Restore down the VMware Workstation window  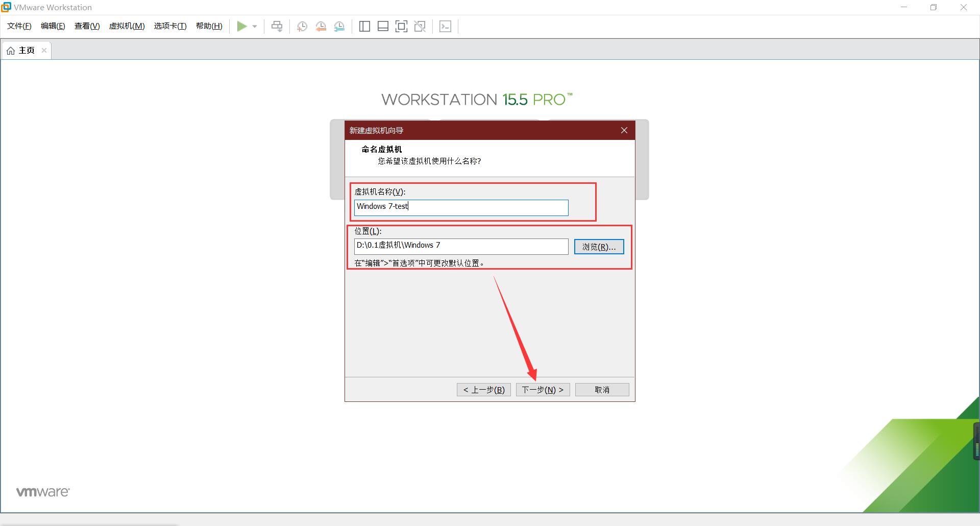[934, 7]
